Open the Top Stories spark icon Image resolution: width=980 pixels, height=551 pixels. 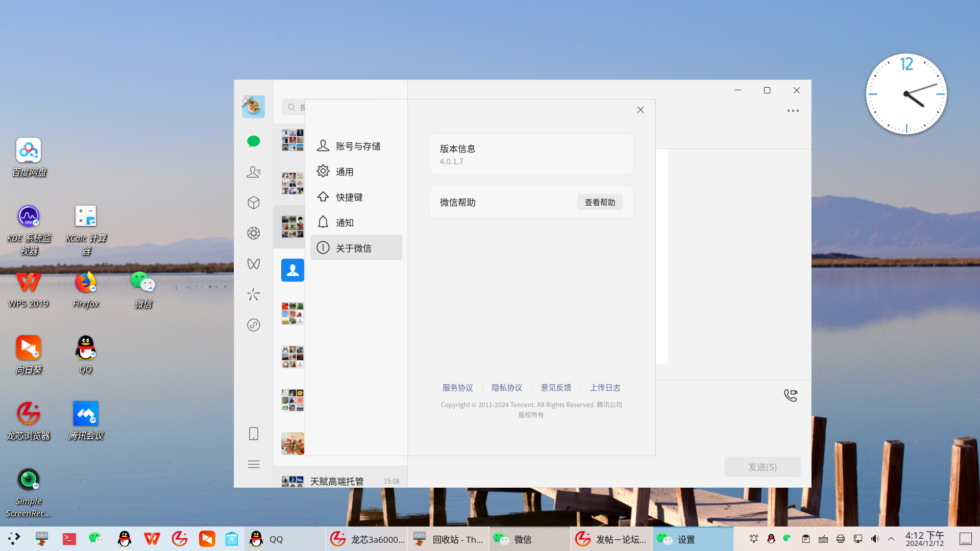(x=254, y=294)
